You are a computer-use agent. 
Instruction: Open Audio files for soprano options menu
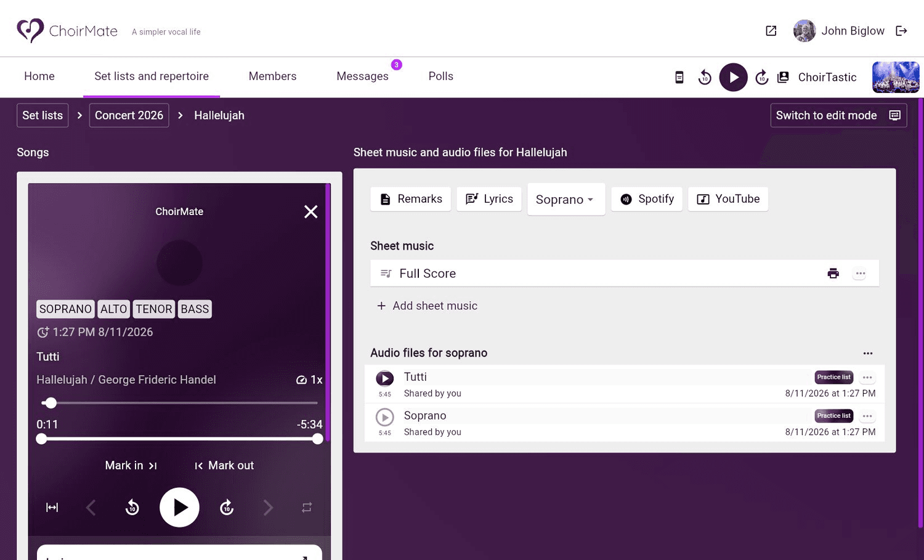(867, 353)
